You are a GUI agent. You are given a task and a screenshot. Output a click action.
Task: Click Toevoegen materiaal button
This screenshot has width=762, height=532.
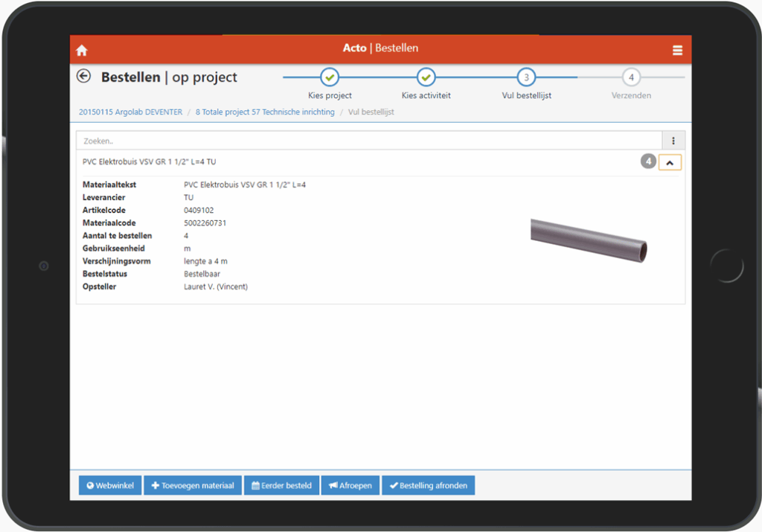click(x=192, y=486)
